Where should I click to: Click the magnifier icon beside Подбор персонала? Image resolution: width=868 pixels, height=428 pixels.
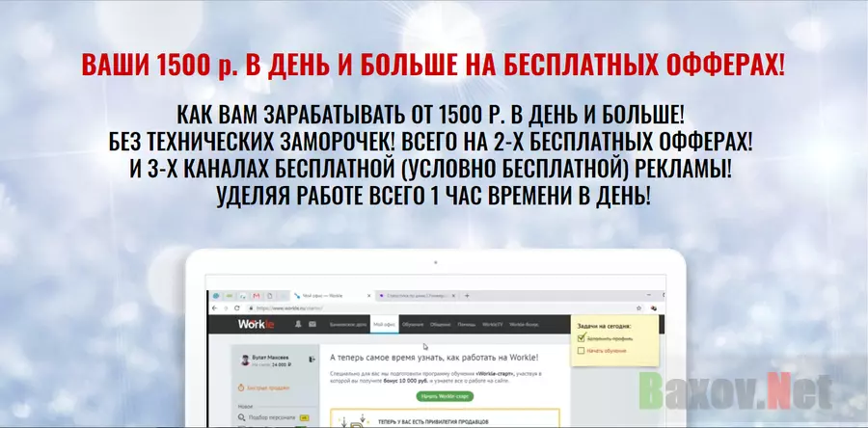[241, 417]
